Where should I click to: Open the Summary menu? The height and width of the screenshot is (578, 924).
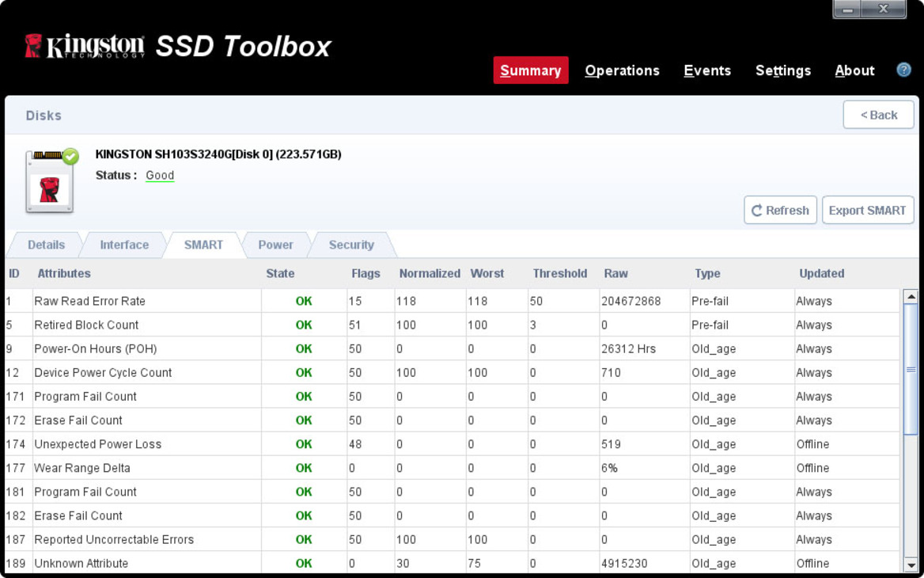[x=530, y=70]
